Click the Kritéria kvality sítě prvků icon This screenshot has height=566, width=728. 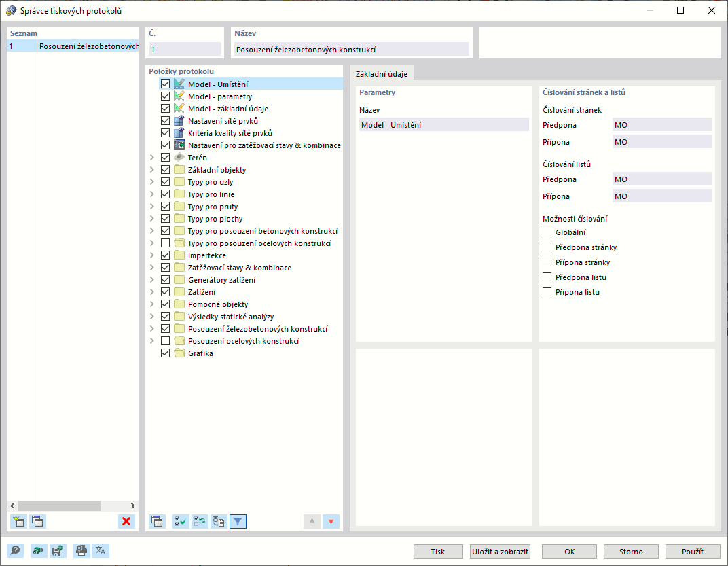(179, 133)
